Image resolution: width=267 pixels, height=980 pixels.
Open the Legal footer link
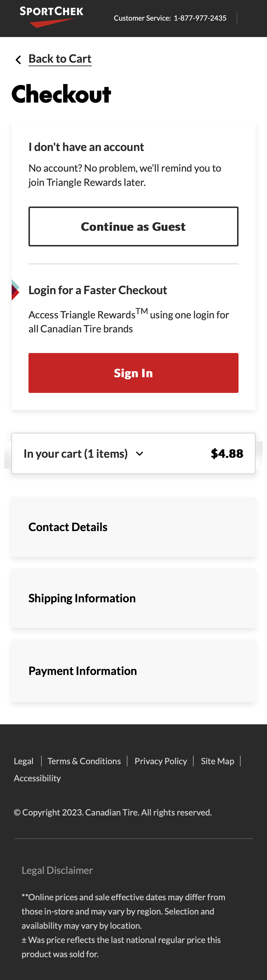[x=23, y=761]
